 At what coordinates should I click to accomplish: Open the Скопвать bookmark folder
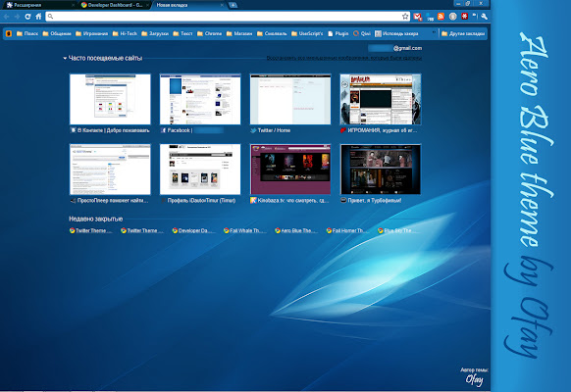[x=272, y=34]
